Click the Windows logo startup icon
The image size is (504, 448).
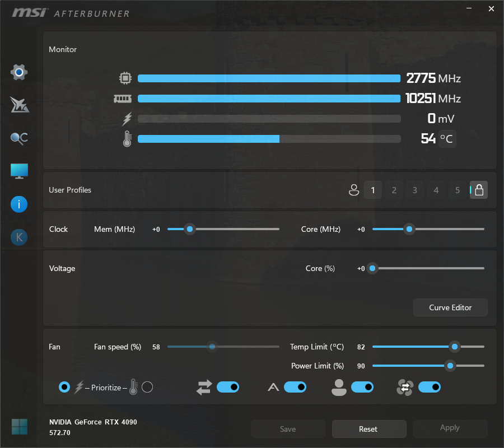point(19,427)
